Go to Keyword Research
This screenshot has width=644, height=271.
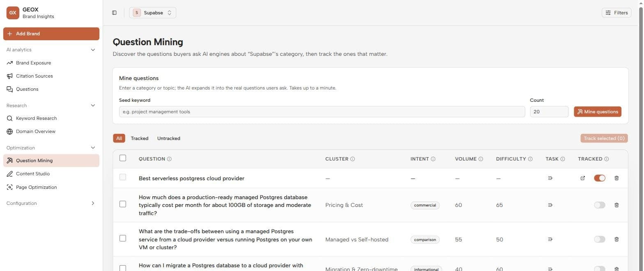pos(36,118)
